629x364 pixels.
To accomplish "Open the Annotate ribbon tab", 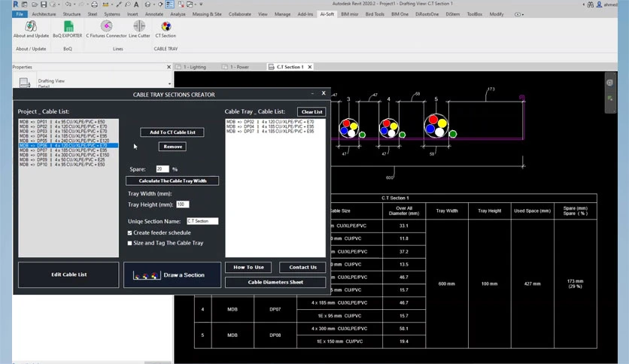I will click(x=154, y=14).
